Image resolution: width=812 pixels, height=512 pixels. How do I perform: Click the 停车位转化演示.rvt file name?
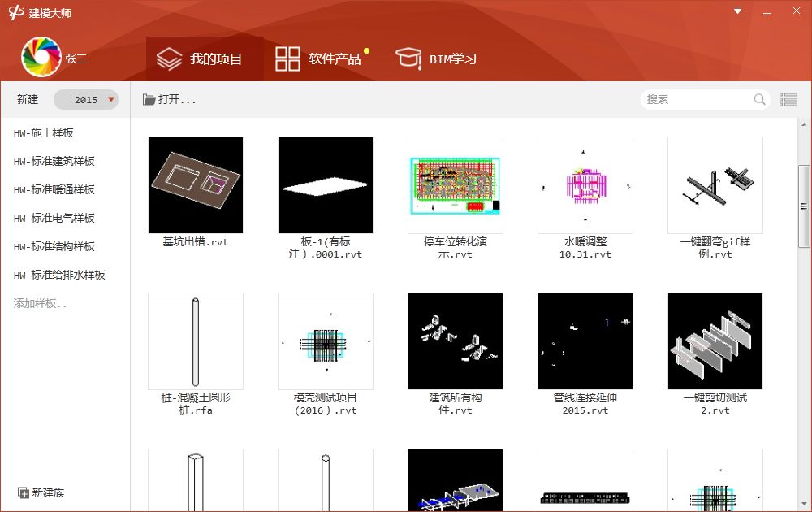click(x=456, y=248)
